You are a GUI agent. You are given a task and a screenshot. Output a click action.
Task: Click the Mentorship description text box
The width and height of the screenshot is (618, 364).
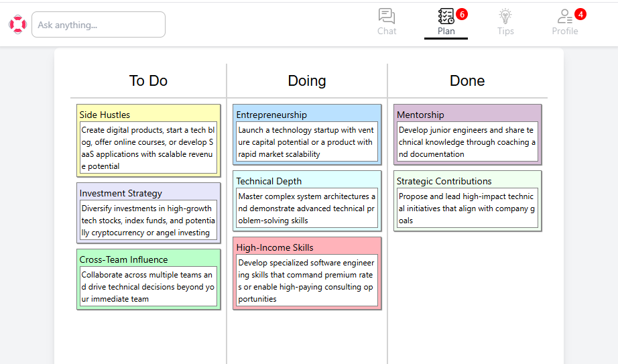pyautogui.click(x=467, y=142)
